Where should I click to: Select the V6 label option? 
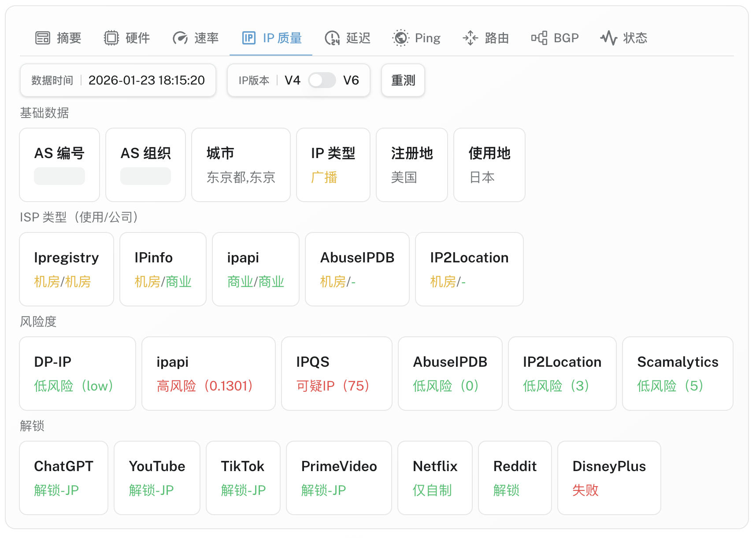click(x=351, y=81)
